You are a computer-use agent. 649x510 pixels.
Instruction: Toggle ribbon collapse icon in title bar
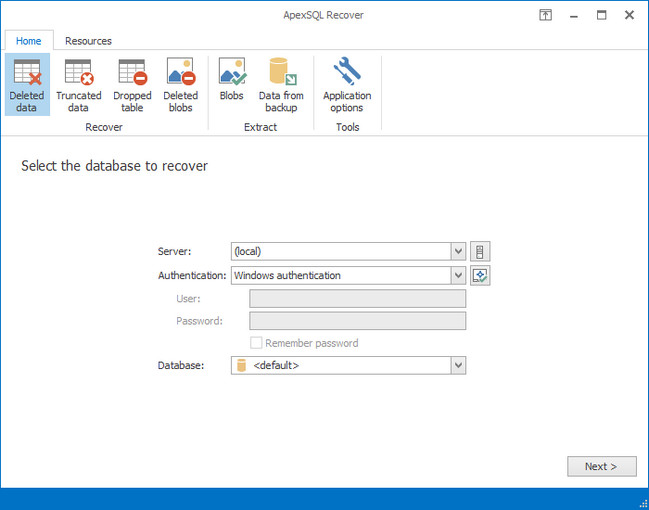pyautogui.click(x=546, y=15)
